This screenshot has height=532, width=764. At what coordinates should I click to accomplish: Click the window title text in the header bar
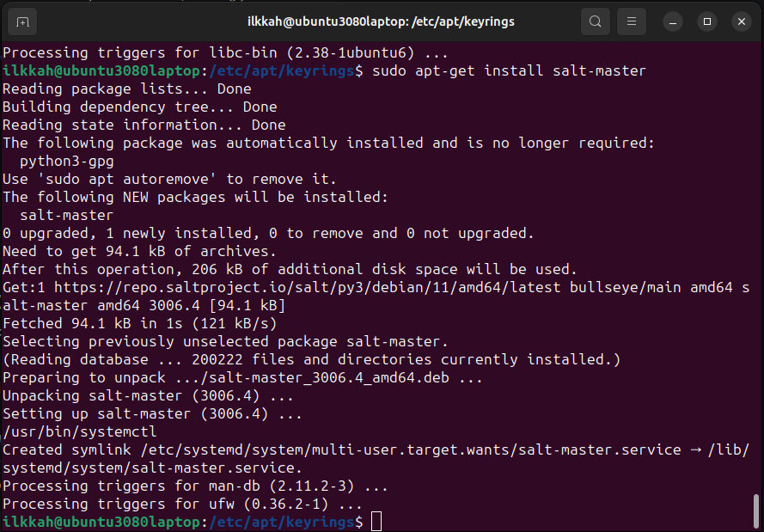(x=381, y=21)
